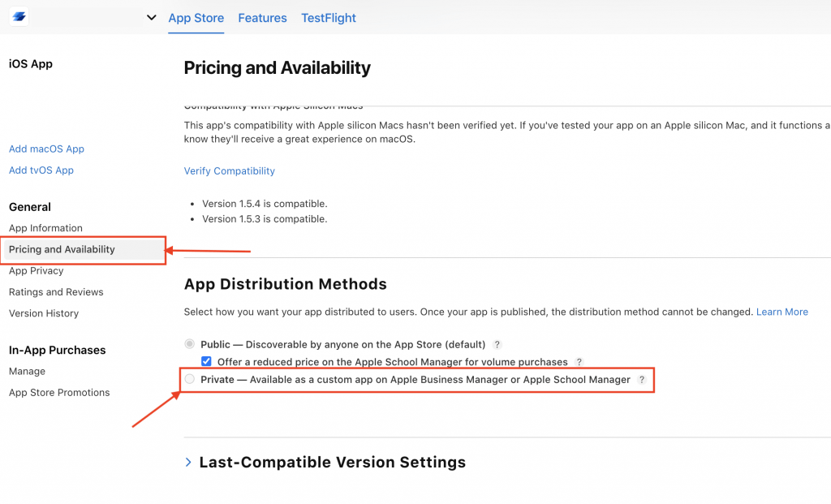Click the Learn More link
This screenshot has width=831, height=504.
click(782, 312)
